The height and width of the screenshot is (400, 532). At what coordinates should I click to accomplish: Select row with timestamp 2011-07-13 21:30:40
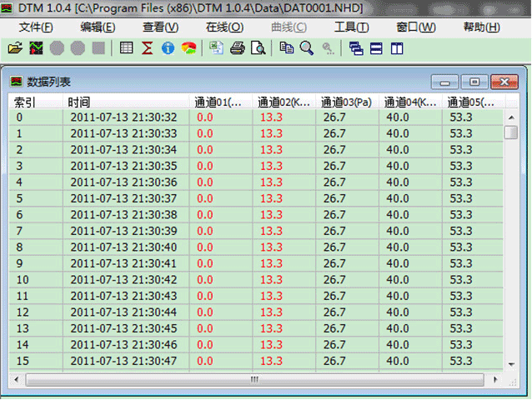pyautogui.click(x=123, y=247)
